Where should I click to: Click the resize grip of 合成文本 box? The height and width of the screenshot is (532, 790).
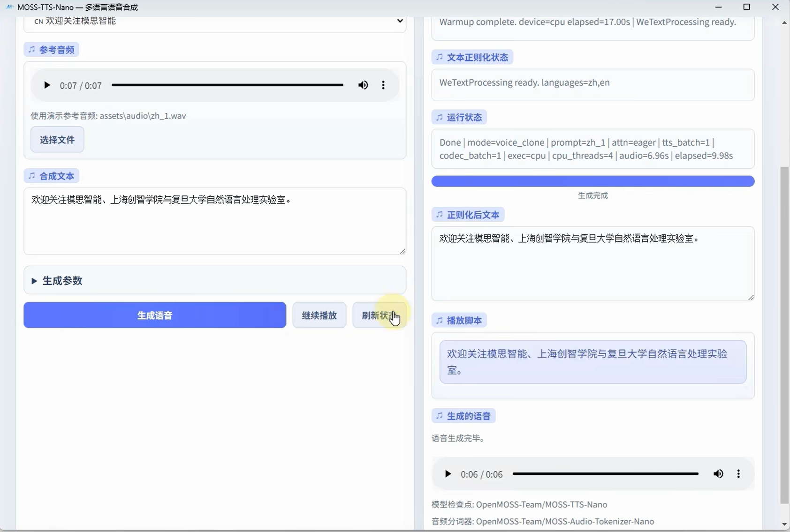[403, 251]
